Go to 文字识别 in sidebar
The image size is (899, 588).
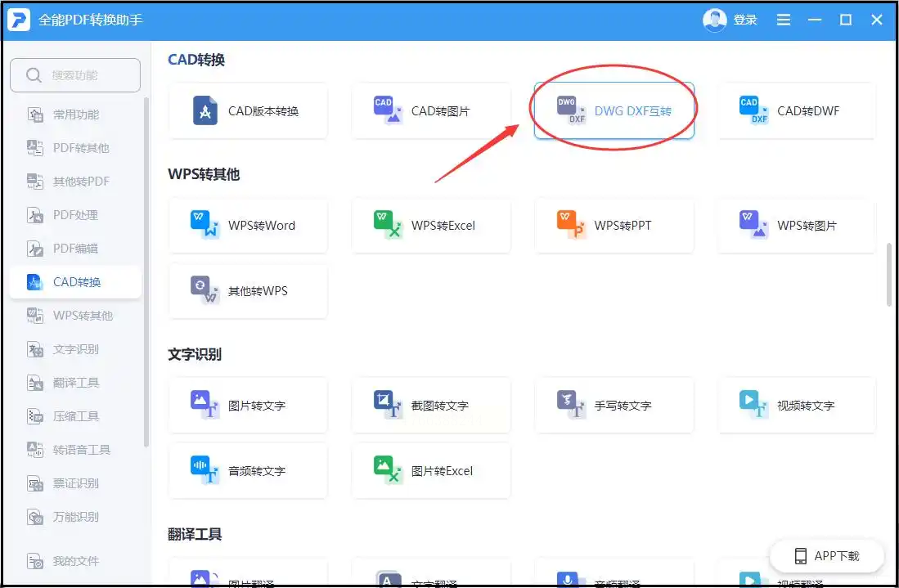click(x=75, y=349)
